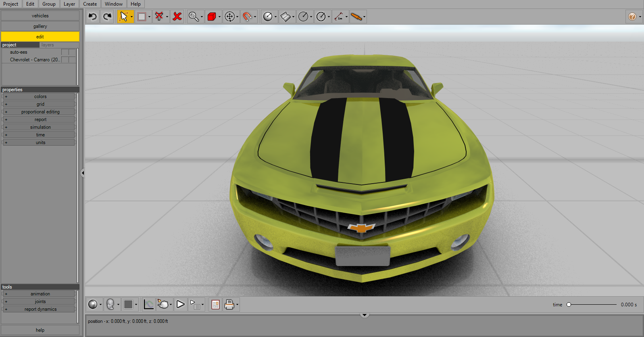Choose the rectangular selection box tool
Image resolution: width=644 pixels, height=337 pixels.
coord(142,17)
